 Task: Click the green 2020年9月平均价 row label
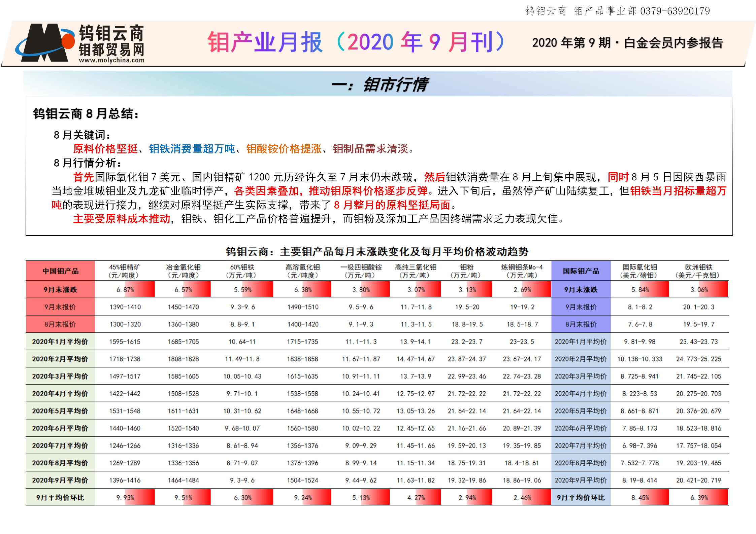coord(60,480)
